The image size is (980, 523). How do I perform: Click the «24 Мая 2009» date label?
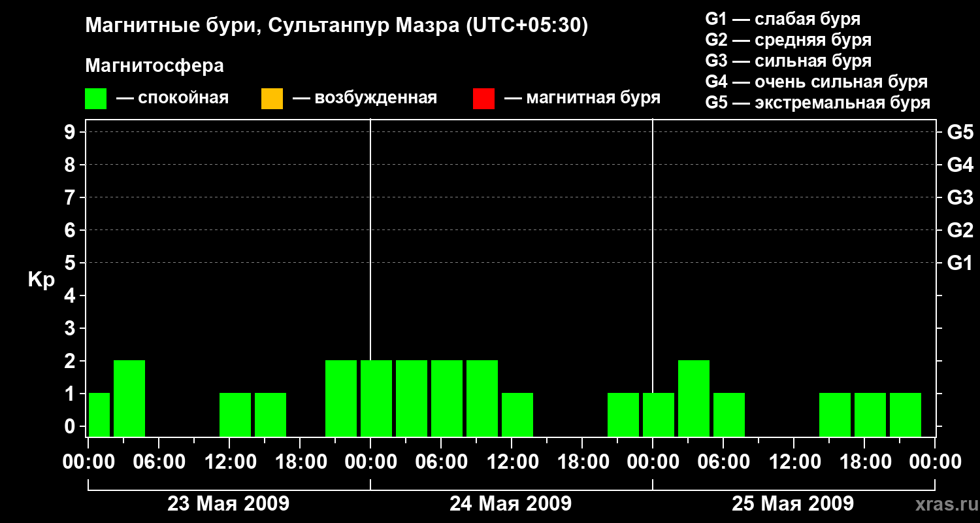(x=511, y=504)
